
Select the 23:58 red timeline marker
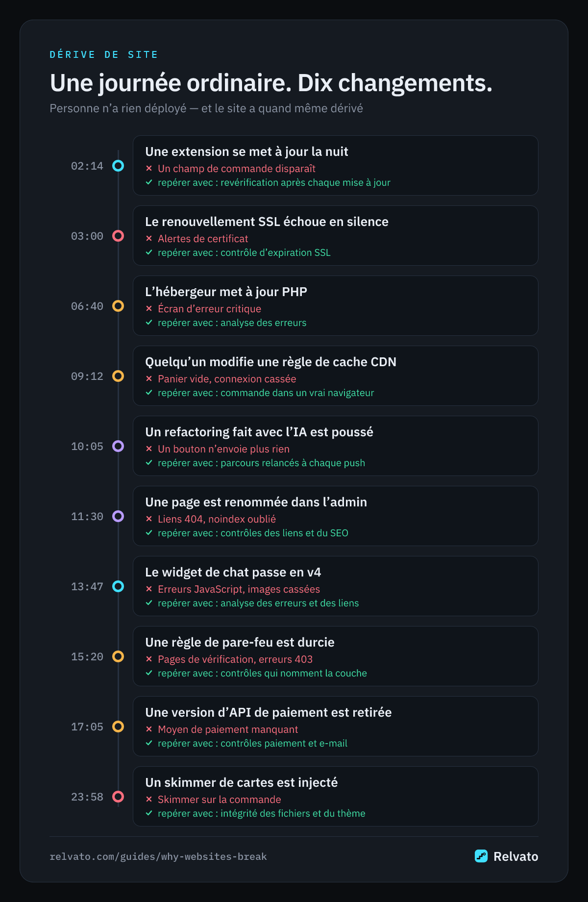pyautogui.click(x=118, y=797)
